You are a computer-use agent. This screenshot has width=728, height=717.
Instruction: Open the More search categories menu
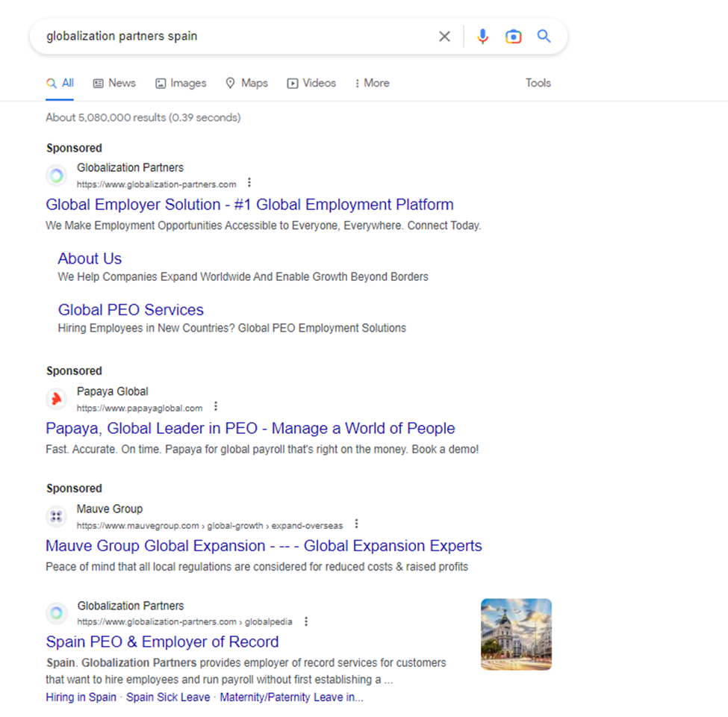pyautogui.click(x=372, y=83)
